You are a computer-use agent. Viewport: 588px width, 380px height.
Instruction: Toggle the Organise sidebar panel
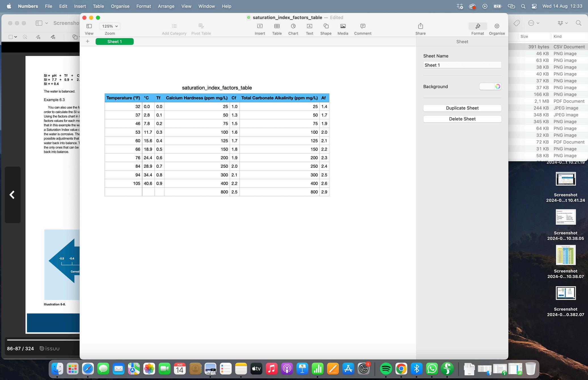497,26
